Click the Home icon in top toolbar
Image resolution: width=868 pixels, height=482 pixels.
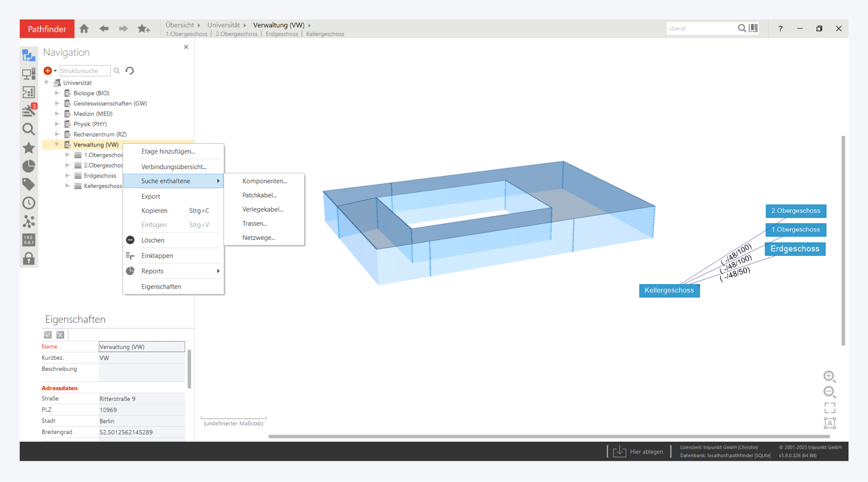tap(84, 29)
